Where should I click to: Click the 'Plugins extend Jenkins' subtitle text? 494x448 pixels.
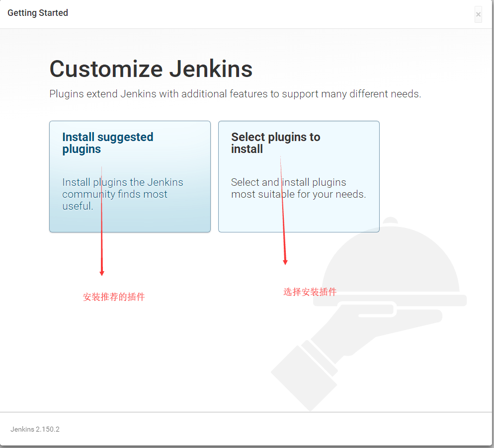point(235,94)
